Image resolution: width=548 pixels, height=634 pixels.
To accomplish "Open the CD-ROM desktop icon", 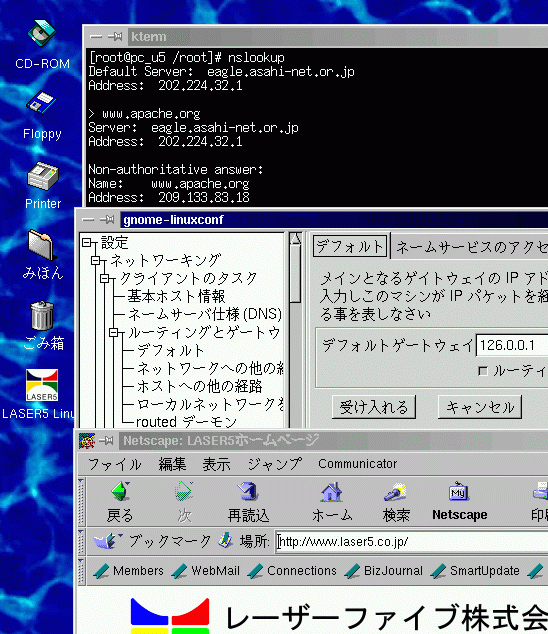I will click(x=42, y=33).
